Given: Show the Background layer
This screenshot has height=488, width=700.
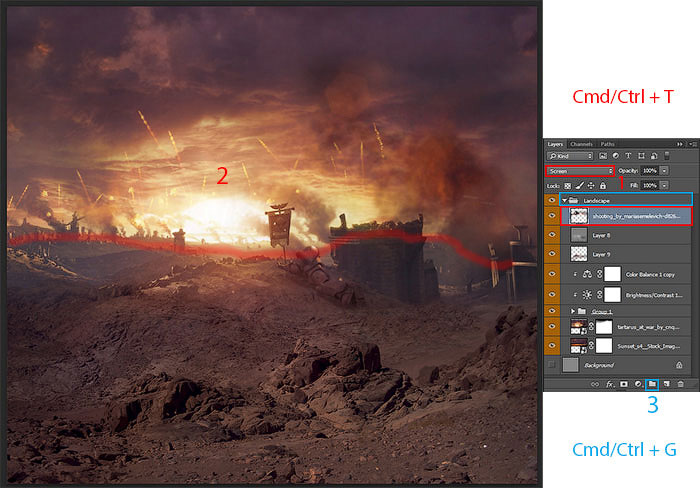Looking at the screenshot, I should 552,364.
